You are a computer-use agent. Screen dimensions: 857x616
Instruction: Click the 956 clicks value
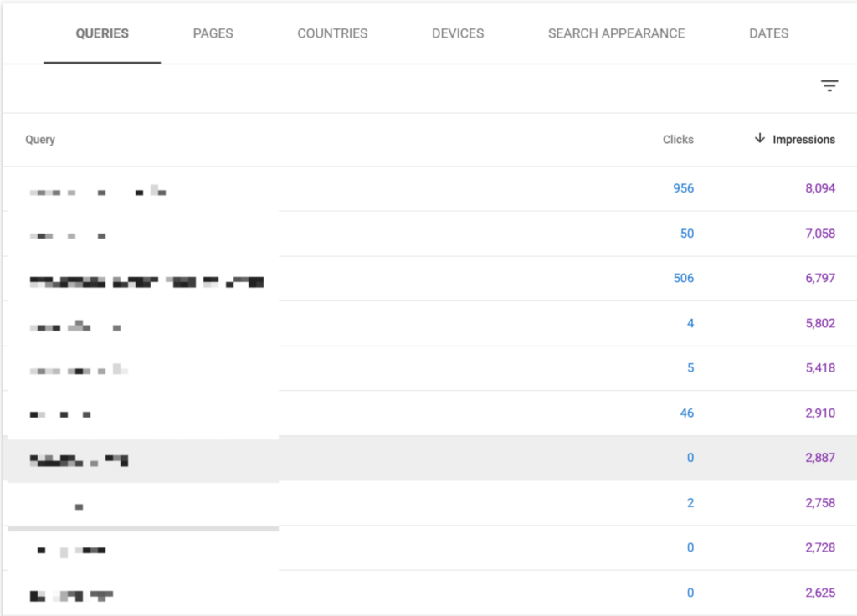[683, 188]
